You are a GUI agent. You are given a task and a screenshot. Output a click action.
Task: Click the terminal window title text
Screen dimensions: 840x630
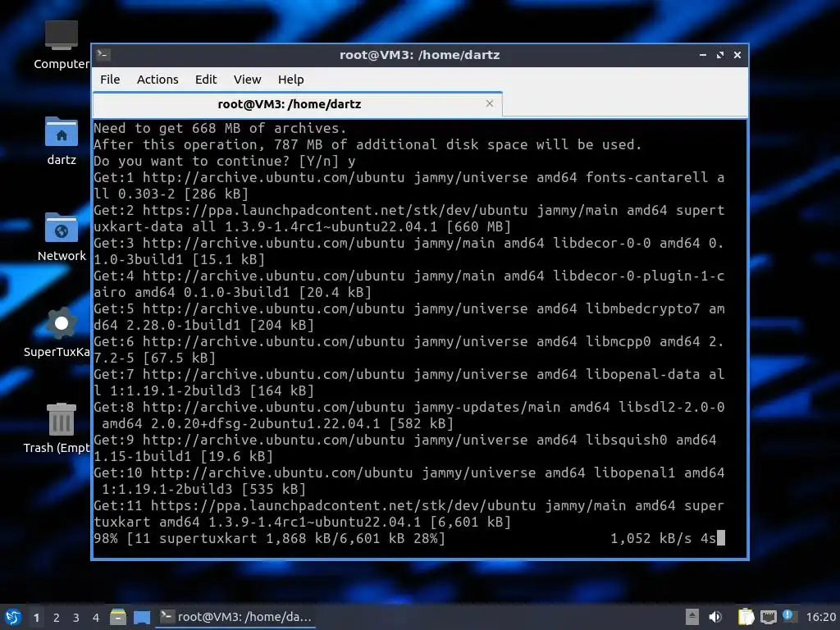[419, 55]
